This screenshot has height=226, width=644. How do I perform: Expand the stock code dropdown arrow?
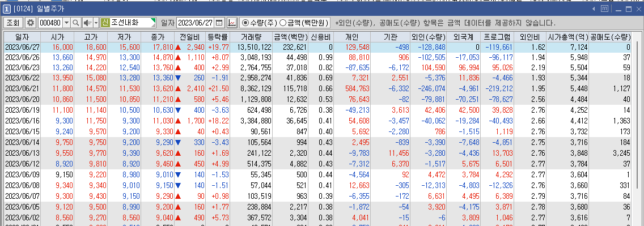point(66,23)
